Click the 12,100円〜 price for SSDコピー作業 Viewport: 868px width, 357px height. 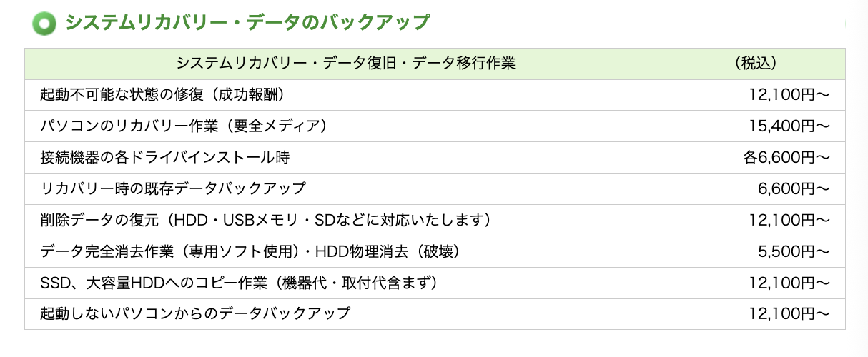(x=789, y=283)
